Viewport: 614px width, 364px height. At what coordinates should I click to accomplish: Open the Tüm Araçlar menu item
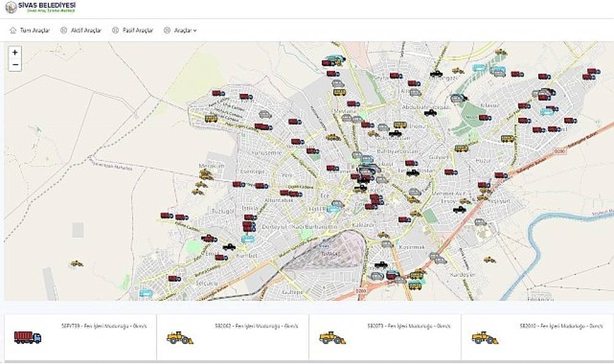(x=34, y=30)
